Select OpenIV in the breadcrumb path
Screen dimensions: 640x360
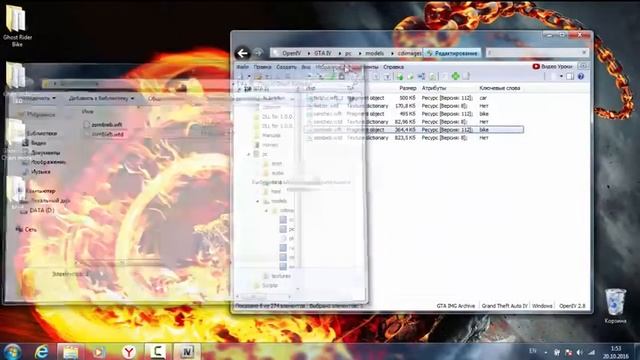pyautogui.click(x=291, y=53)
